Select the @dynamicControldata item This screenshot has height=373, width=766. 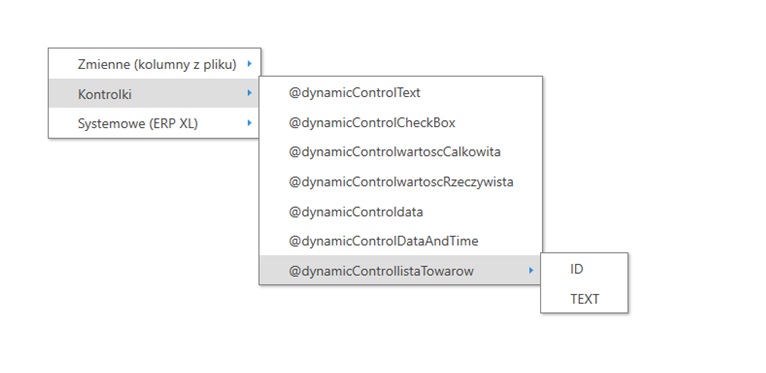point(401,212)
